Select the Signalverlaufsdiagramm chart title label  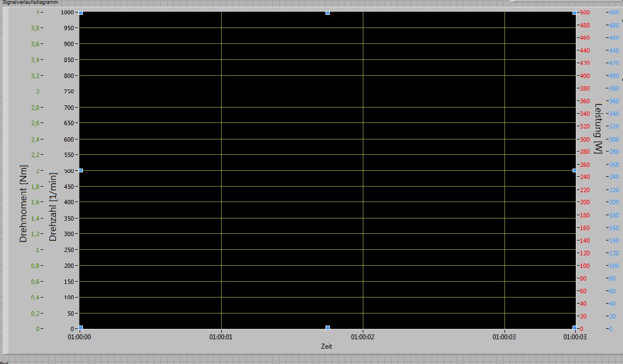pos(31,2)
